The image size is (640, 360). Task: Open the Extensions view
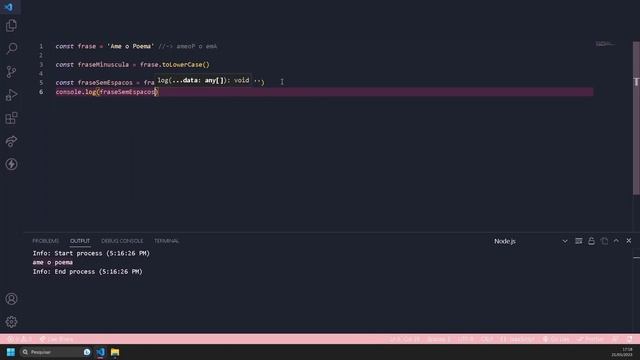[11, 118]
